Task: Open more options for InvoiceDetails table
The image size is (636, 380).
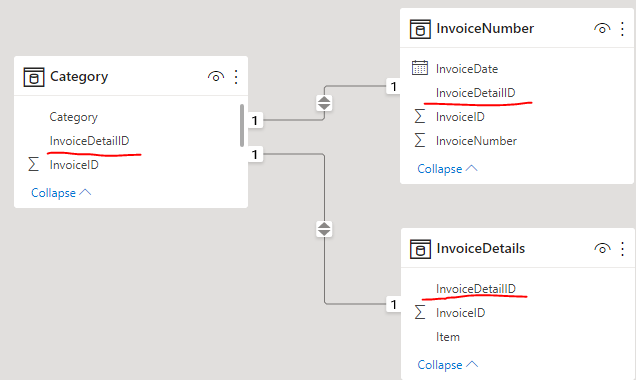Action: 622,249
